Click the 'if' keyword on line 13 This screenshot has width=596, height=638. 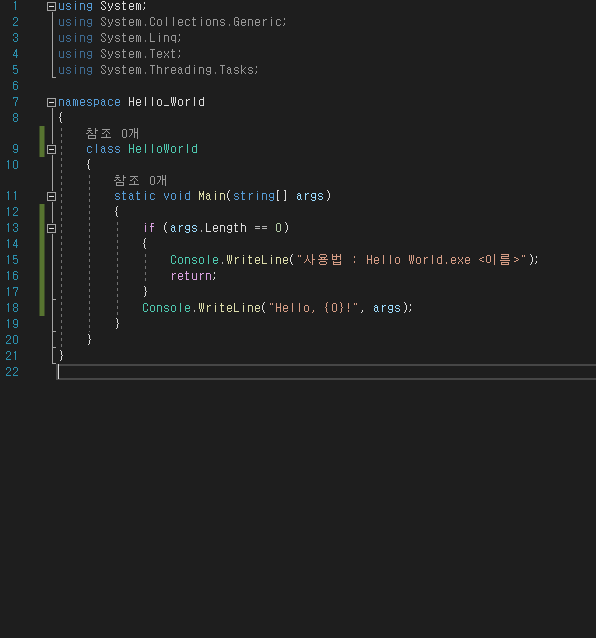tap(149, 228)
